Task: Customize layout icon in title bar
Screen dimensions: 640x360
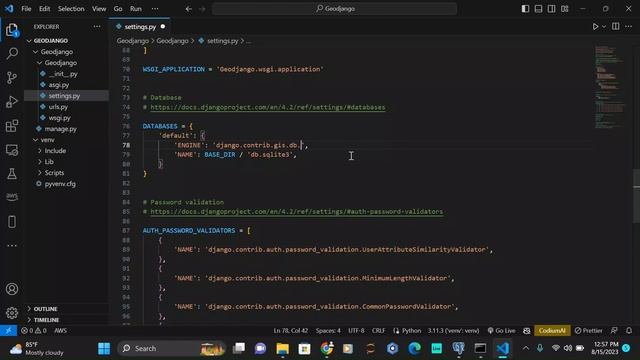Action: coord(564,9)
